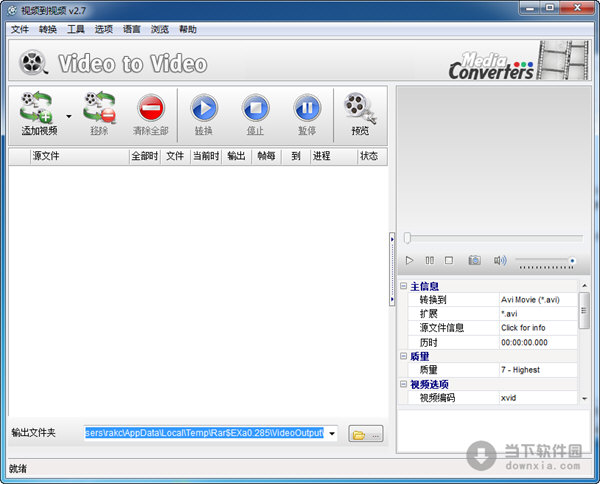
Task: Open the 选项 menu
Action: (104, 29)
